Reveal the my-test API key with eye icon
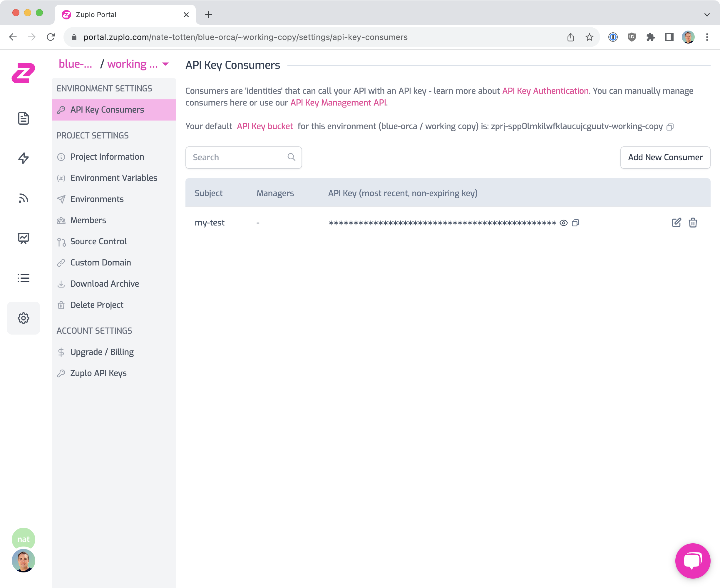This screenshot has height=588, width=720. pyautogui.click(x=563, y=223)
